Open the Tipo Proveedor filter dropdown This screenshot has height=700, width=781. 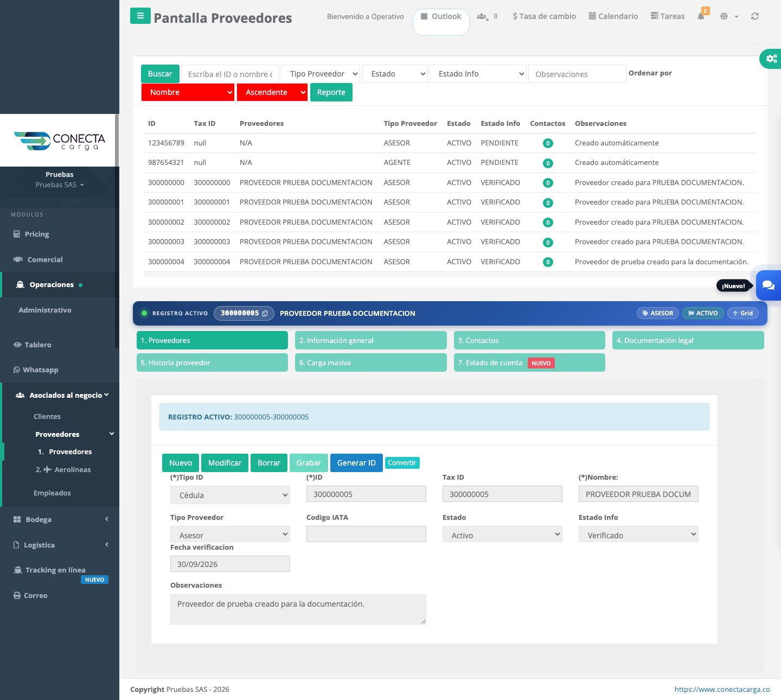tap(321, 74)
